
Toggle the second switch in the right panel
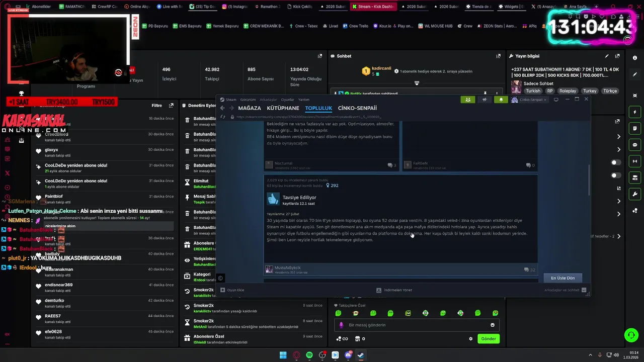(616, 175)
